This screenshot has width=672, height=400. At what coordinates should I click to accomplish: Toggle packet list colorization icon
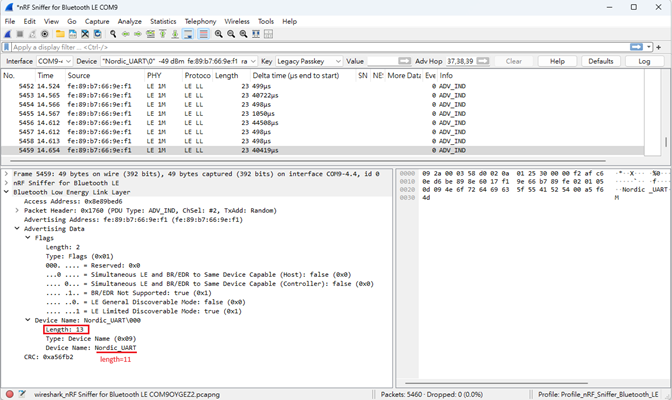click(x=203, y=33)
